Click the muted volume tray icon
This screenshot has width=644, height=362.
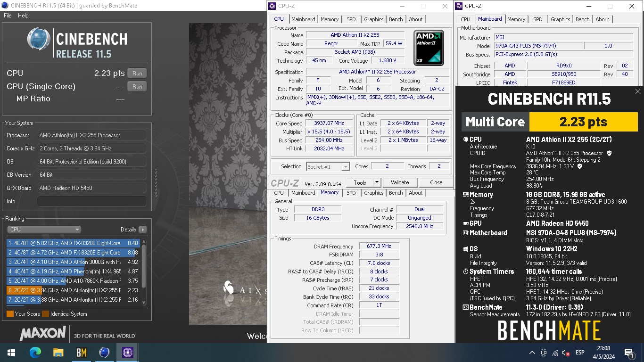566,353
